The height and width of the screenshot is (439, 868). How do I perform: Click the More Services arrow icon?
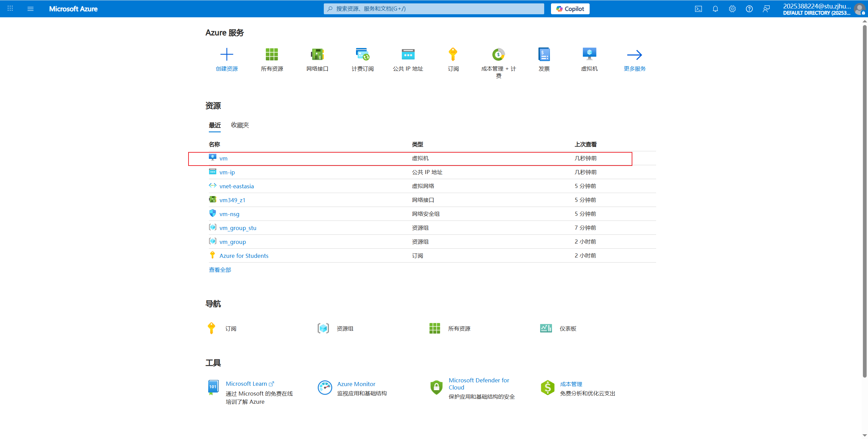(635, 55)
